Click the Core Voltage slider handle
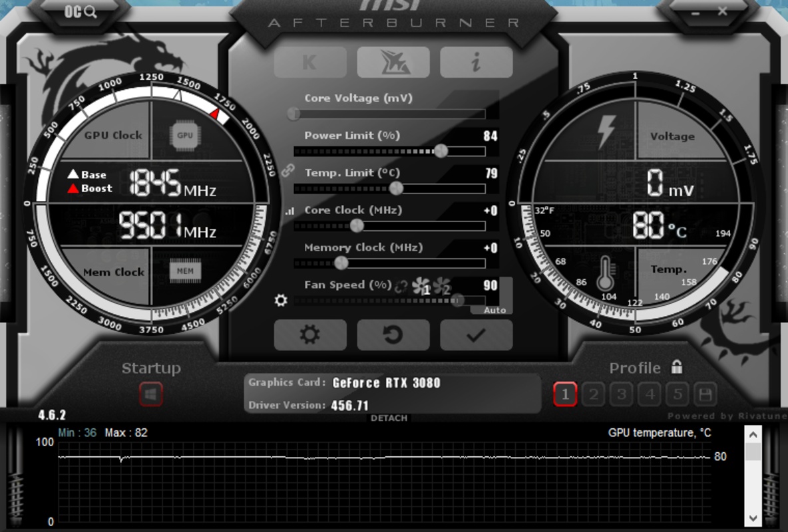This screenshot has height=532, width=788. pyautogui.click(x=294, y=114)
